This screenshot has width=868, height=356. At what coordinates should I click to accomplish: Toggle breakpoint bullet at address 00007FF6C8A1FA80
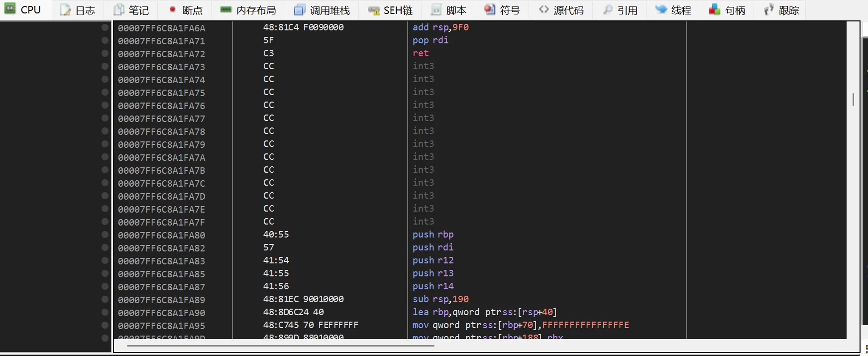[x=105, y=235]
